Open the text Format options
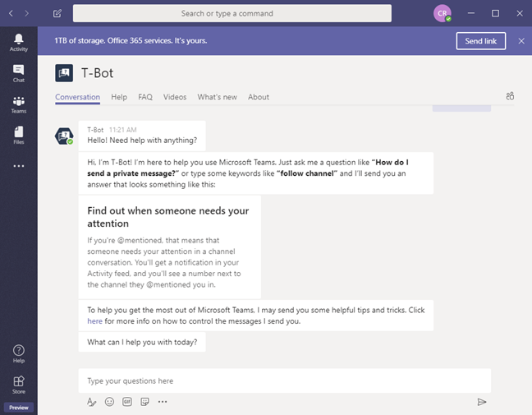532x415 pixels. [x=91, y=402]
